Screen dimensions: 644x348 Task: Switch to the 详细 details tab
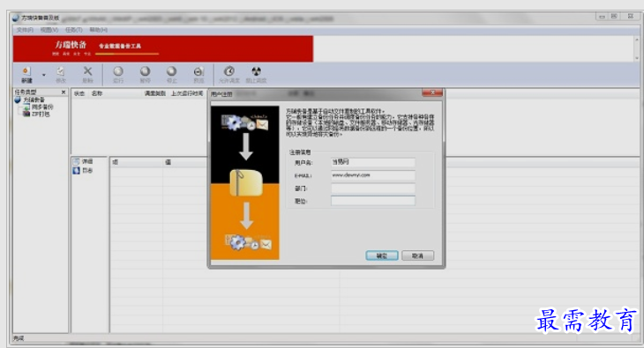click(83, 161)
